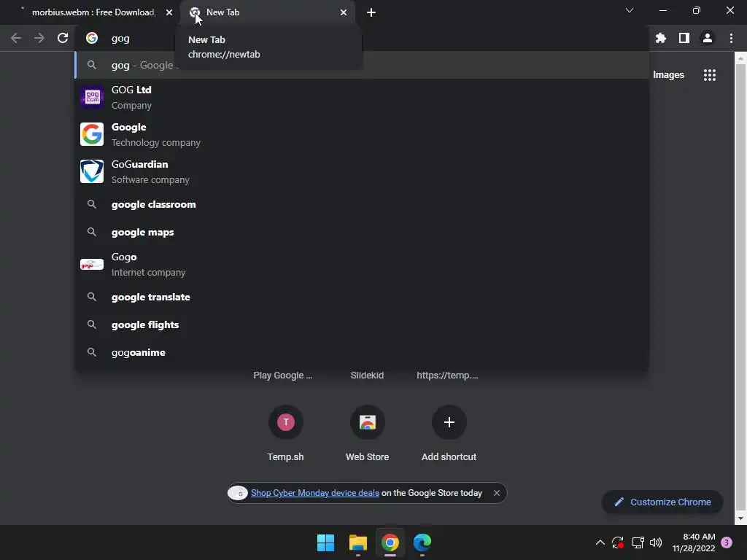Pick the Gogo Internet company suggestion
The image size is (747, 560).
point(362,264)
